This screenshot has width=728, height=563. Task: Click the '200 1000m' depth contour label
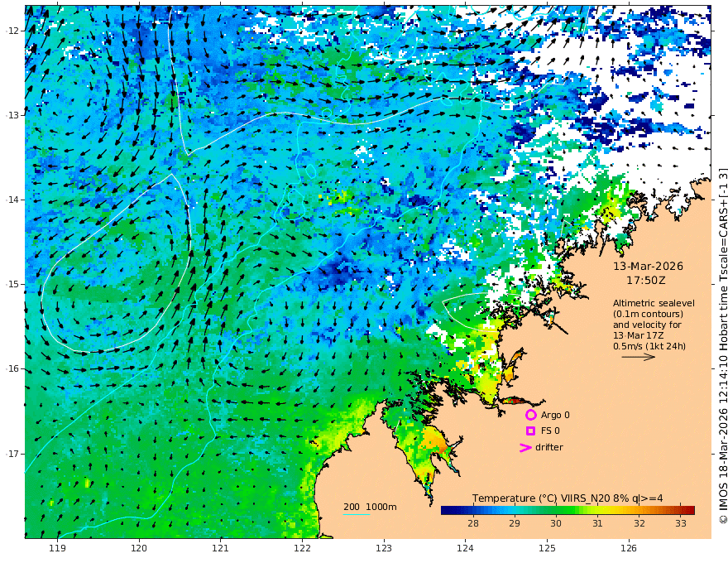(370, 507)
